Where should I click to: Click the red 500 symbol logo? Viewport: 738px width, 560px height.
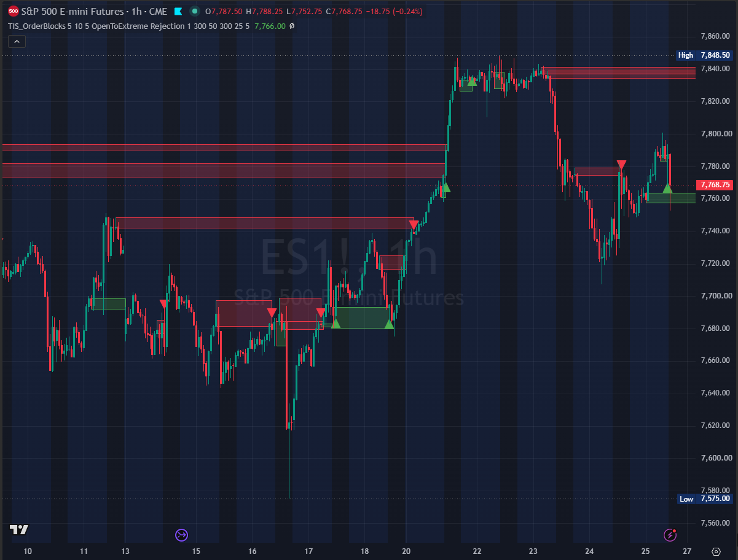tap(13, 11)
